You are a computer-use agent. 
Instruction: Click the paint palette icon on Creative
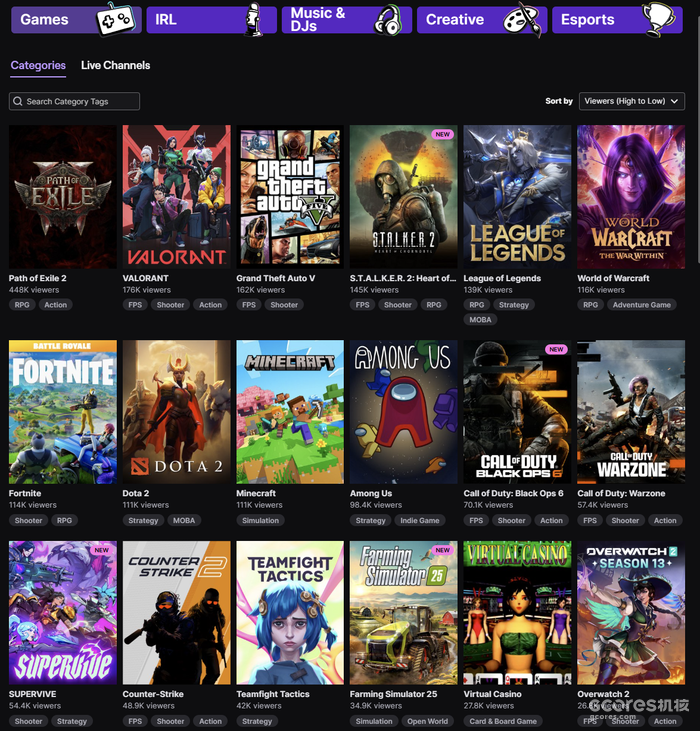pos(522,21)
